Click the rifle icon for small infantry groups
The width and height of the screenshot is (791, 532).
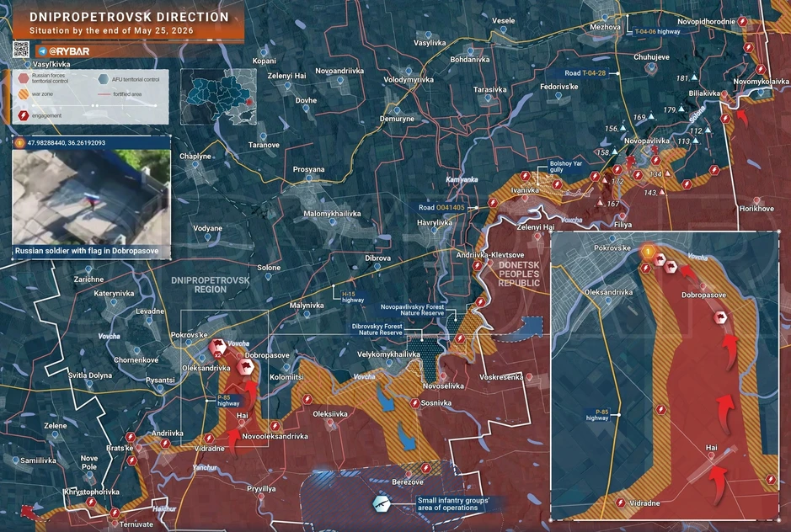pos(381,503)
